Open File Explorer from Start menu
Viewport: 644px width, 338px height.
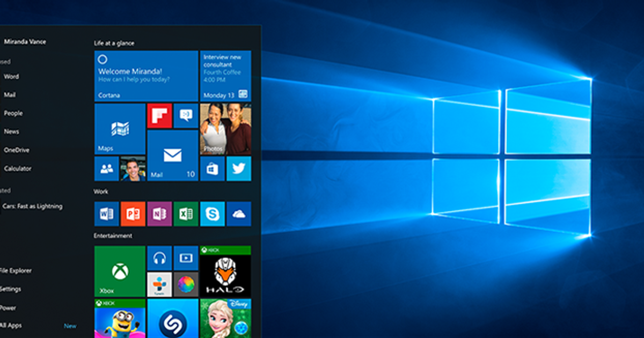tap(16, 271)
